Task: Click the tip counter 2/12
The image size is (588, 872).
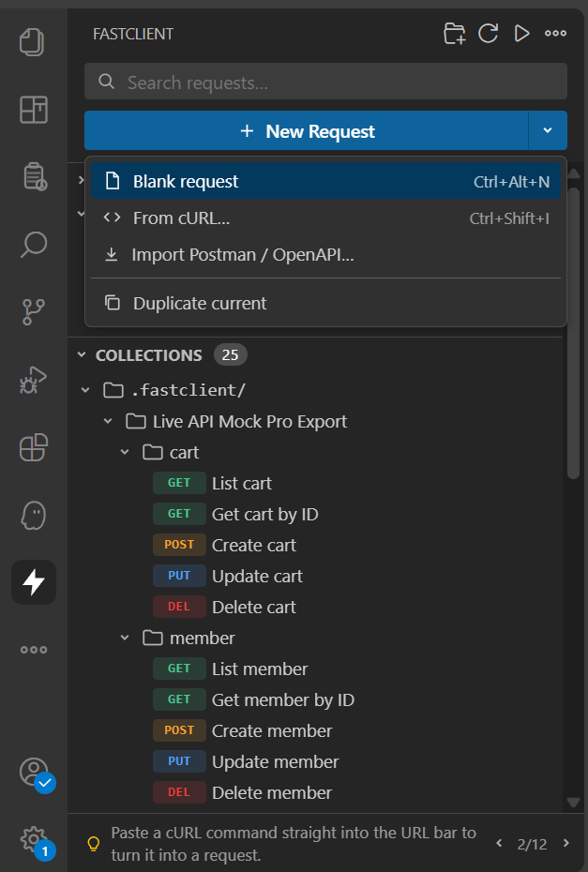Action: pyautogui.click(x=532, y=844)
